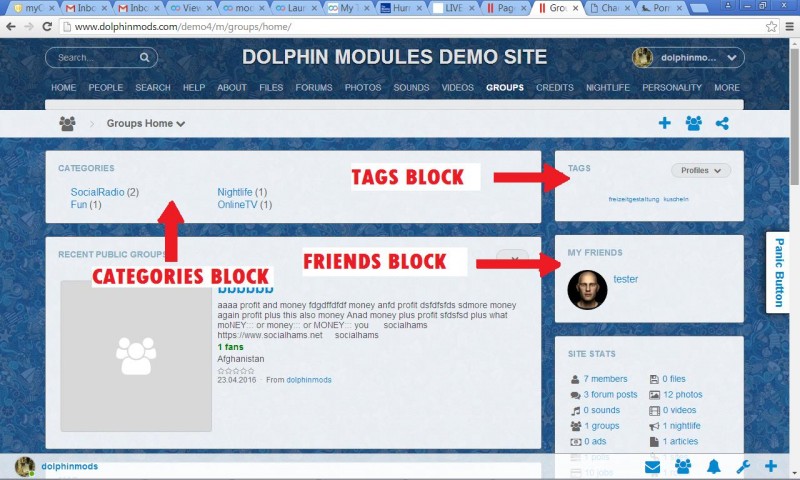Open Nightlife category link
The width and height of the screenshot is (800, 480).
tap(235, 192)
